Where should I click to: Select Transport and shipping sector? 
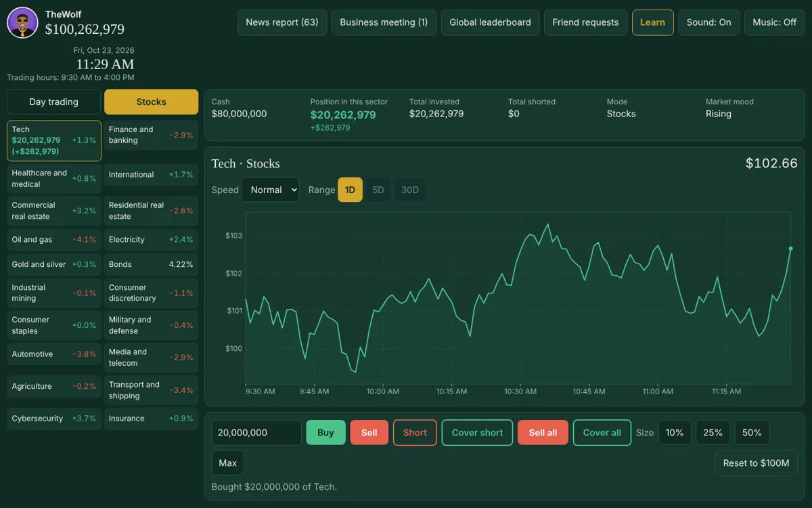click(151, 390)
